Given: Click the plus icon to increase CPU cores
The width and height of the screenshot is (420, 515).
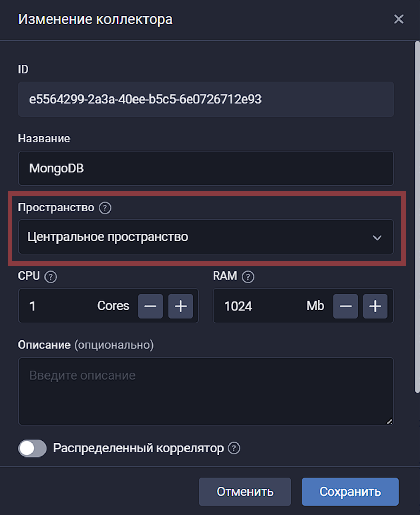Looking at the screenshot, I should pyautogui.click(x=180, y=306).
